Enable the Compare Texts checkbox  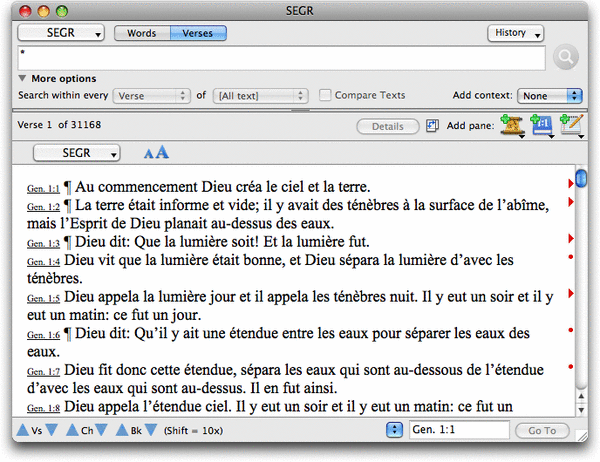326,96
